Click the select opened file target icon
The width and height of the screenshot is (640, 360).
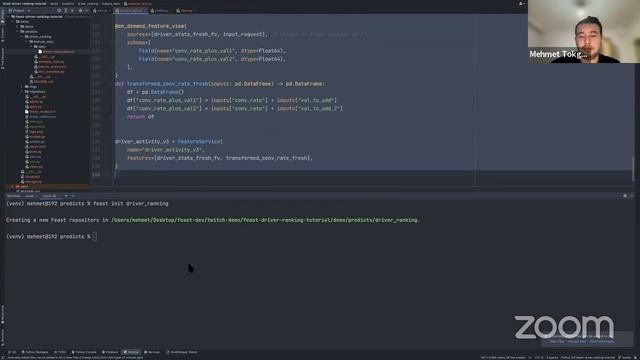coord(59,11)
